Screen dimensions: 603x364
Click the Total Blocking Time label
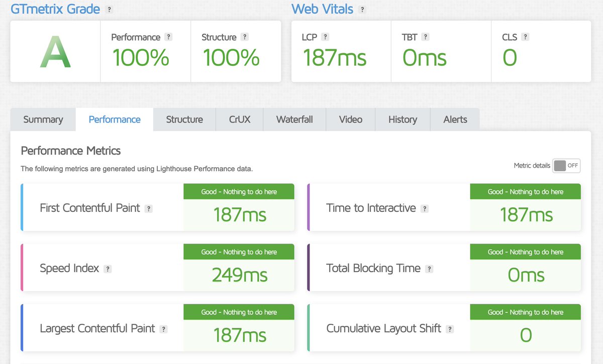click(x=373, y=268)
